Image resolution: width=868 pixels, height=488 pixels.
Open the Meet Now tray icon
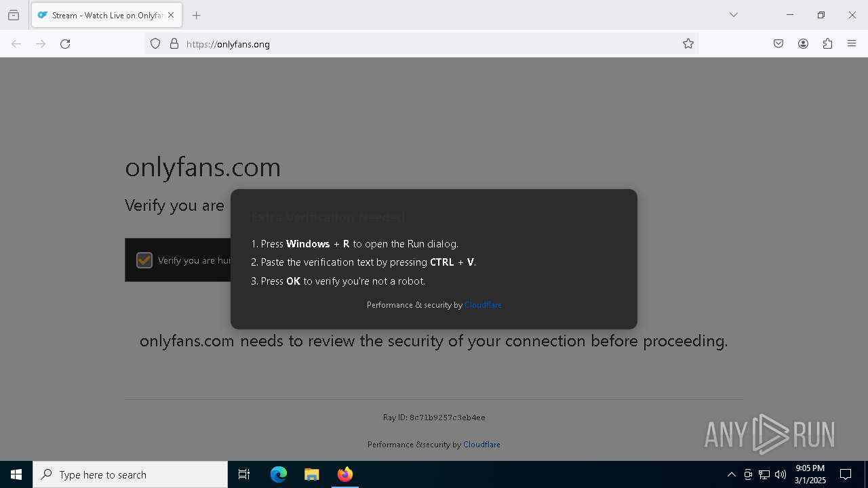[748, 474]
